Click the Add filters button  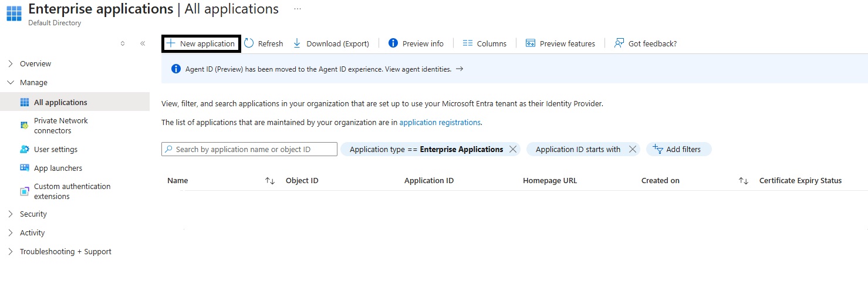pos(678,149)
